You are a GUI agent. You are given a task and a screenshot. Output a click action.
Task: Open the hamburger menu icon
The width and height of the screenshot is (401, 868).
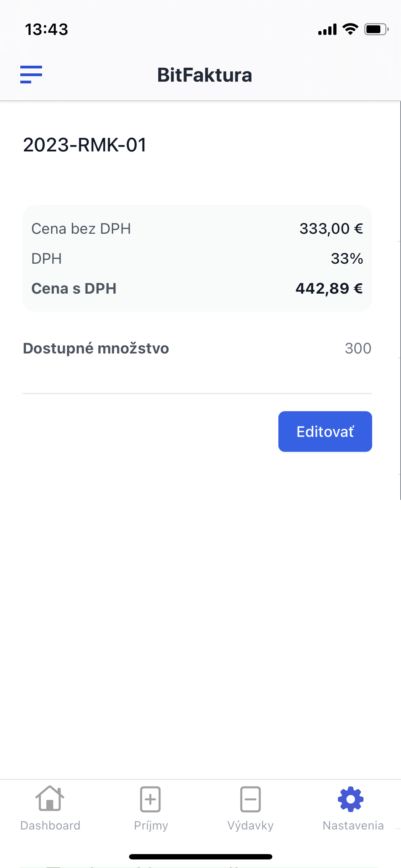point(31,74)
